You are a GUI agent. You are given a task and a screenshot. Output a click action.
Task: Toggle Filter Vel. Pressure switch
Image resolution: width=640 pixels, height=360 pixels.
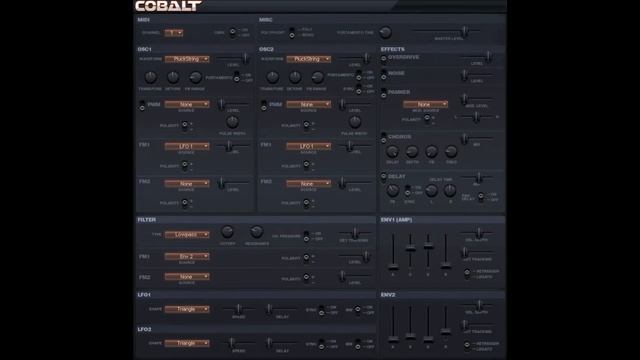click(307, 236)
